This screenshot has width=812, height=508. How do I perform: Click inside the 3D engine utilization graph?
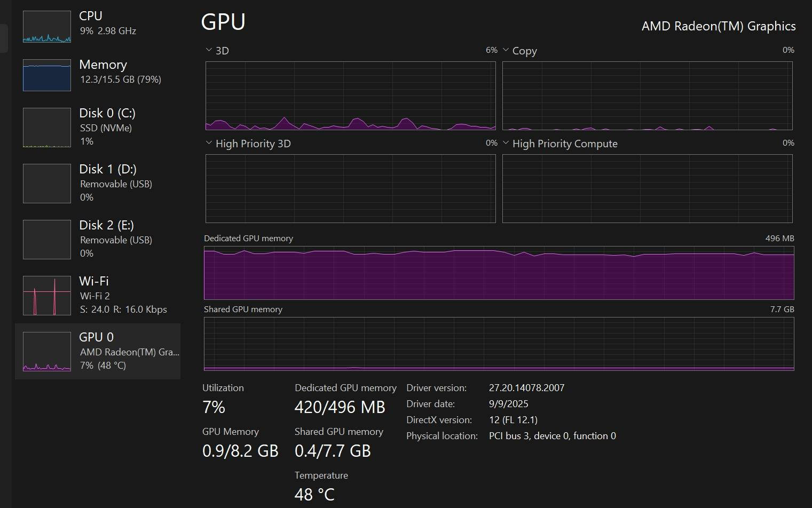tap(350, 96)
